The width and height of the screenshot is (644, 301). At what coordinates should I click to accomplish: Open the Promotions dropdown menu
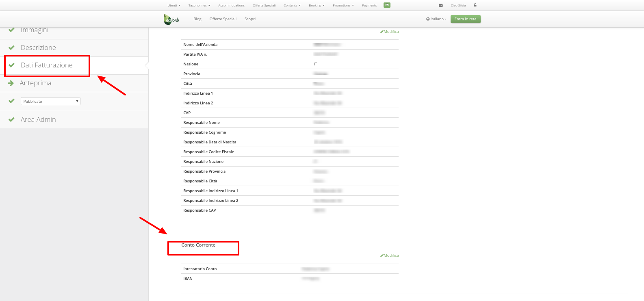coord(343,6)
